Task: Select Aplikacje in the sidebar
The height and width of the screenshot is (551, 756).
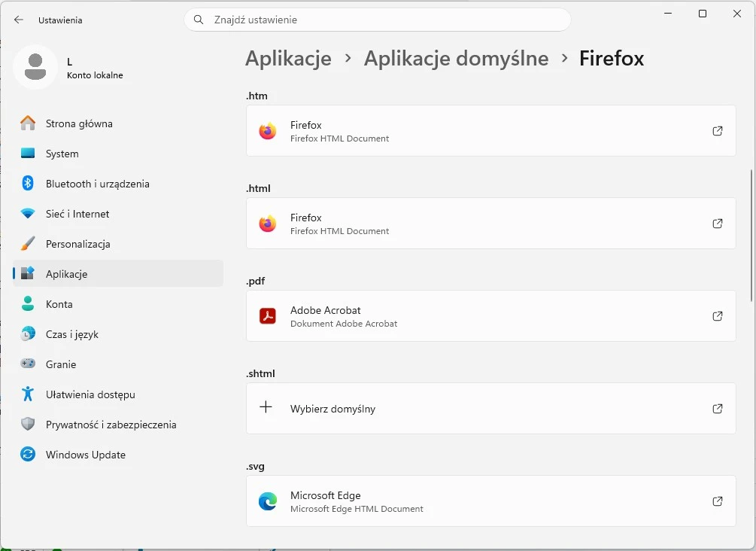Action: tap(118, 273)
